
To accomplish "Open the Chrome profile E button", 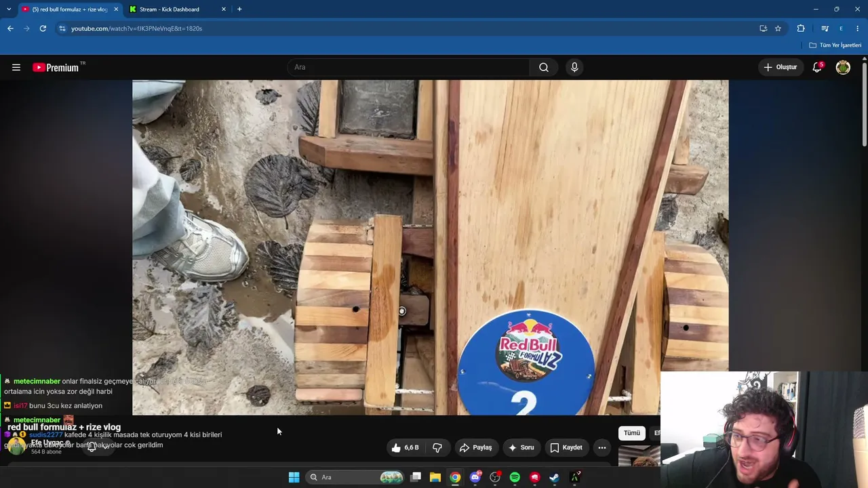I will point(841,28).
